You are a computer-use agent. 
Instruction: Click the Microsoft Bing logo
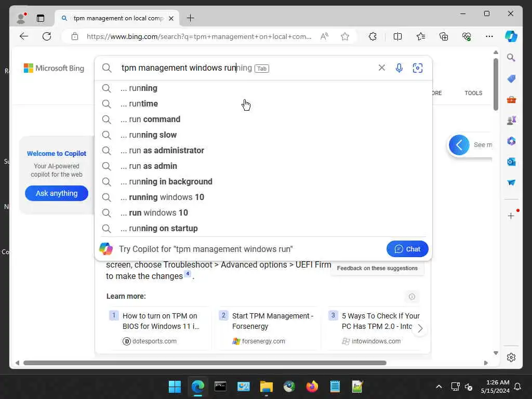pos(54,68)
